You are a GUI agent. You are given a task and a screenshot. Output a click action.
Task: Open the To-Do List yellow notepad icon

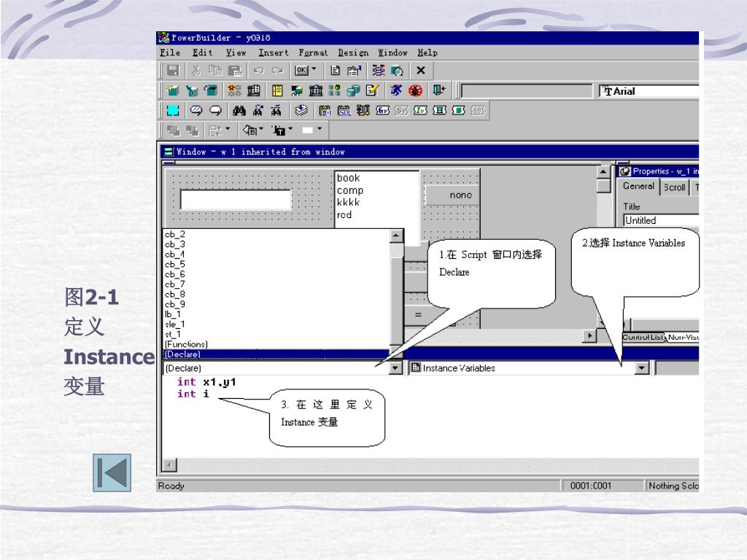(x=277, y=90)
